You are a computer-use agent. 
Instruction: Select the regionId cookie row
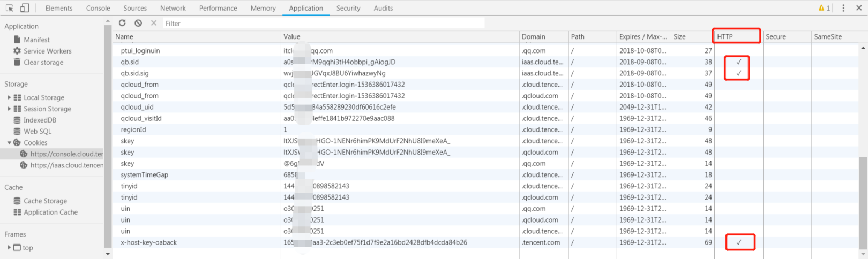[x=487, y=129]
